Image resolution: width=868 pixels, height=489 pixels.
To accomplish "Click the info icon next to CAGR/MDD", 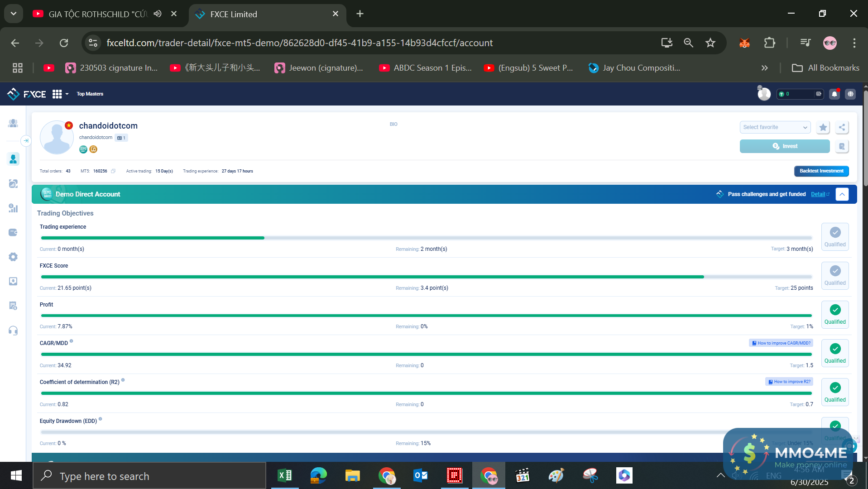I will (72, 341).
